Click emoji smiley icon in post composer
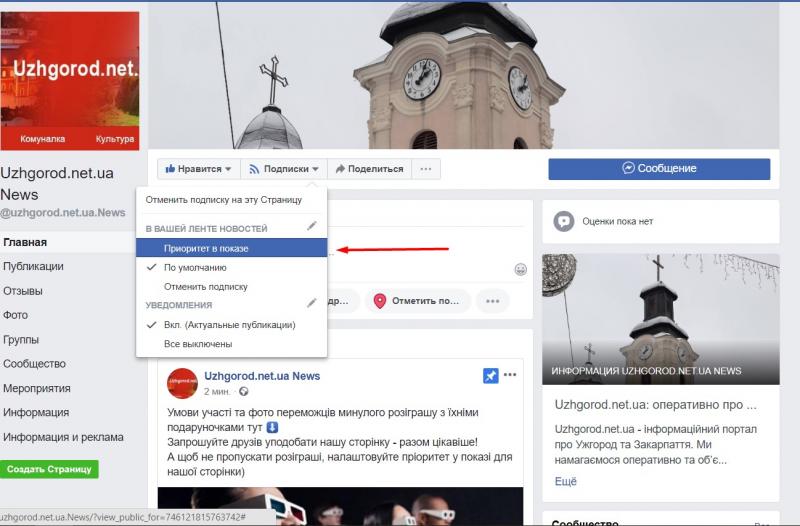Image resolution: width=800 pixels, height=526 pixels. coord(520,269)
